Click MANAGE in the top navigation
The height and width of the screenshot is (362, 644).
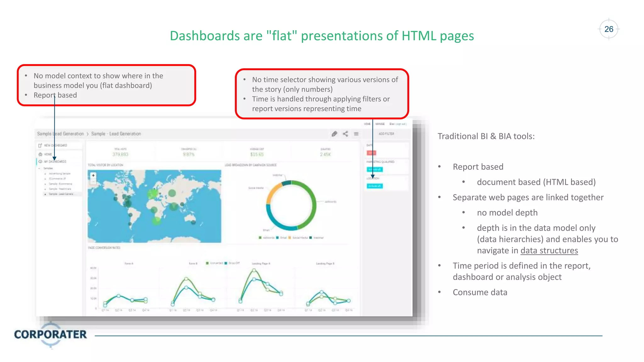pyautogui.click(x=380, y=124)
